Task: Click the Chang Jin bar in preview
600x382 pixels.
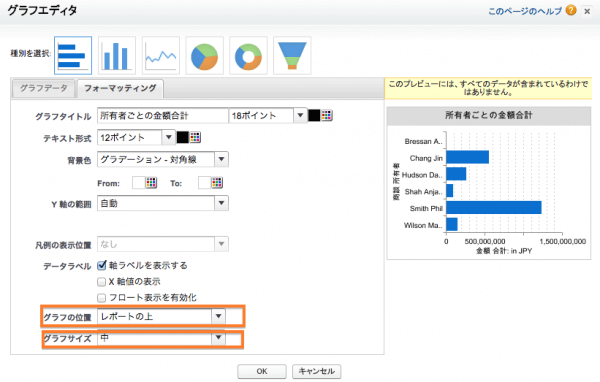Action: [x=467, y=157]
